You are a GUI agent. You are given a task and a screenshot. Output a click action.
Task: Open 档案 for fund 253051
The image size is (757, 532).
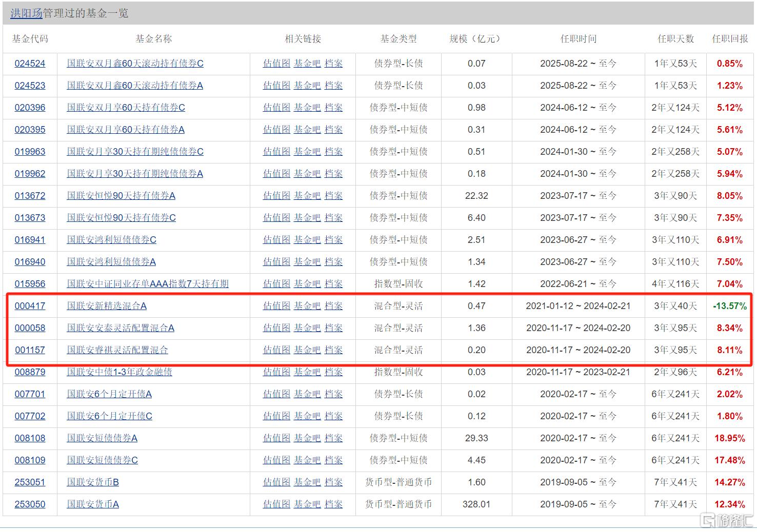coord(333,482)
